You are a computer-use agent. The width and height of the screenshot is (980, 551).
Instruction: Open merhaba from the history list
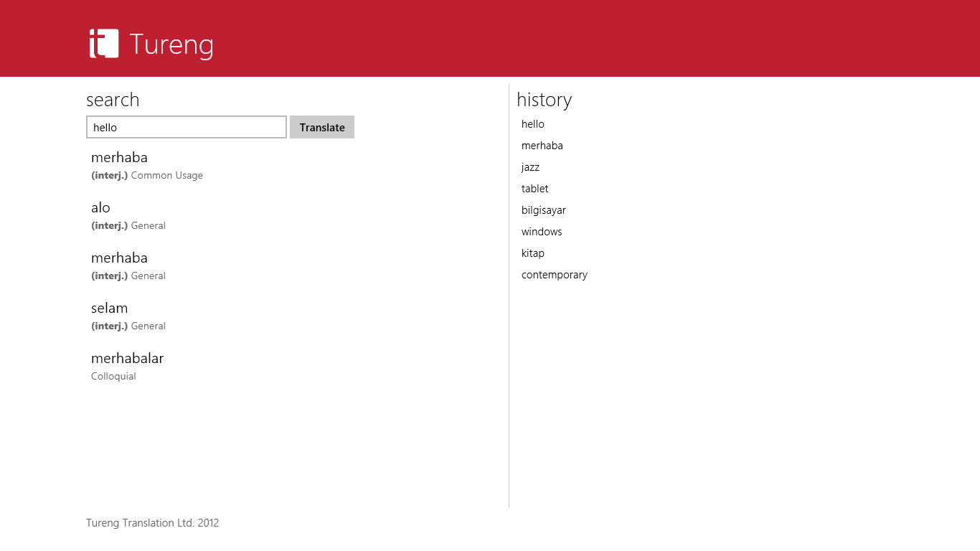[542, 146]
